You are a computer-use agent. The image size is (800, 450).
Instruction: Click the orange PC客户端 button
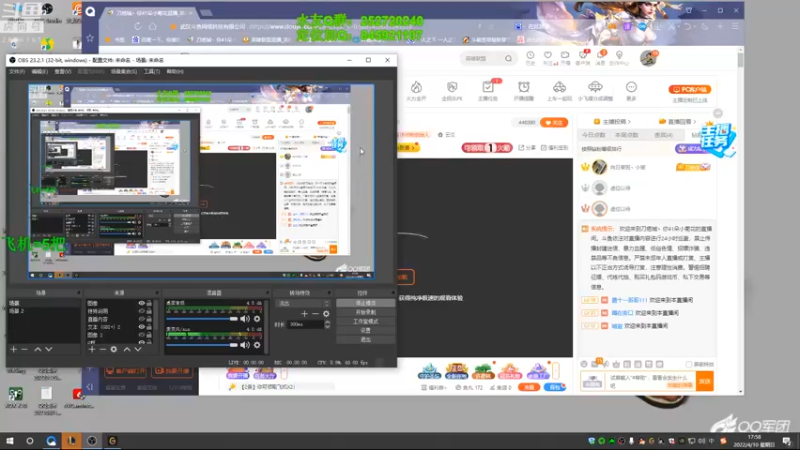(x=689, y=89)
